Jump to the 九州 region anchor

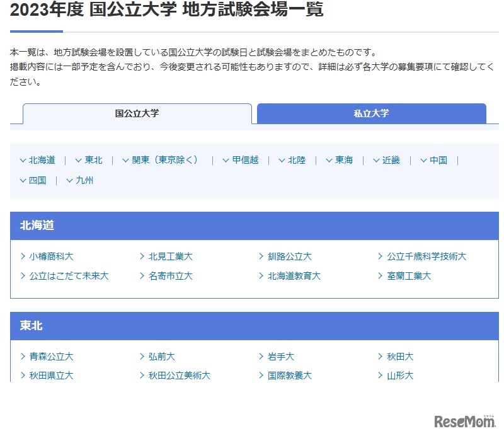[x=80, y=180]
